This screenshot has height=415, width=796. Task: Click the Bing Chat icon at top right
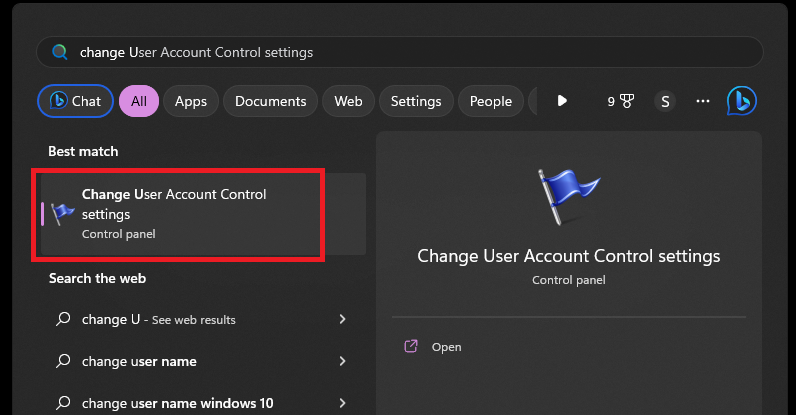coord(741,101)
